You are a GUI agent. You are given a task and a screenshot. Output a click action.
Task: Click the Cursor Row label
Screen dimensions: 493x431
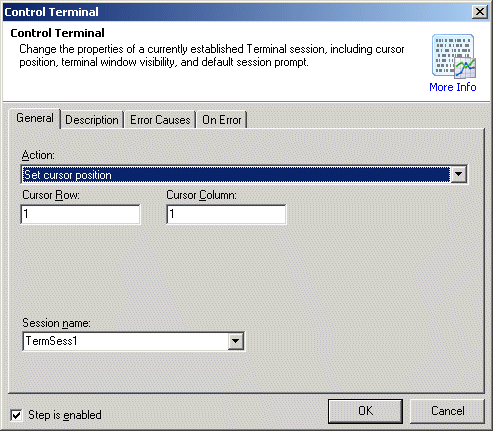pos(51,195)
